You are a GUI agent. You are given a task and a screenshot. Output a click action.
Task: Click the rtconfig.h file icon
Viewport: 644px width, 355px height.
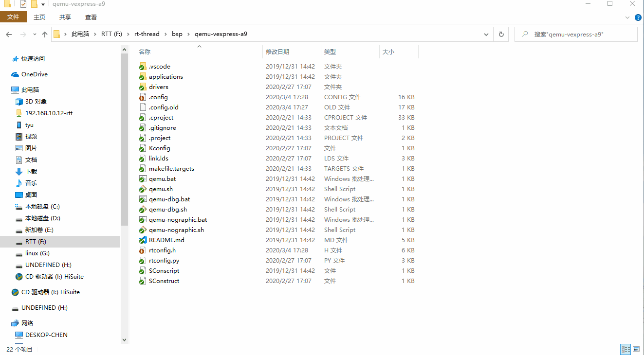click(x=143, y=250)
